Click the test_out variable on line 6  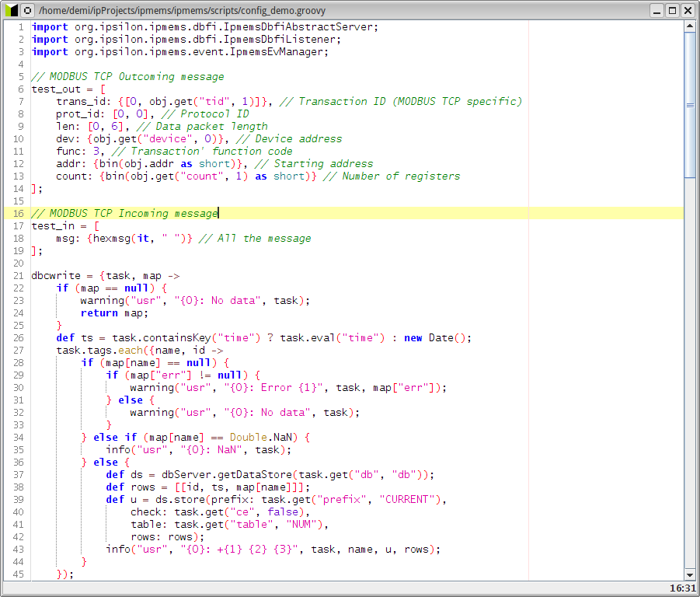pos(56,89)
